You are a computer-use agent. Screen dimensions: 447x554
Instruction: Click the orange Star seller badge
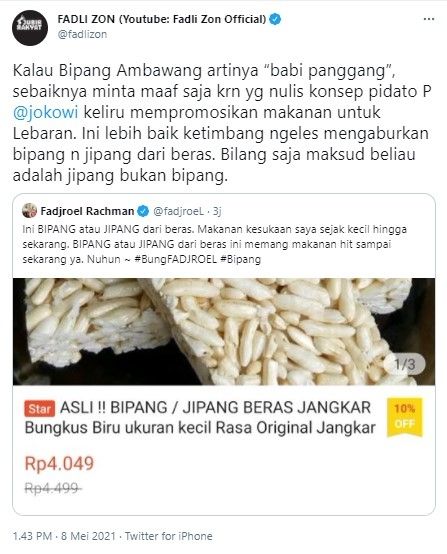40,409
